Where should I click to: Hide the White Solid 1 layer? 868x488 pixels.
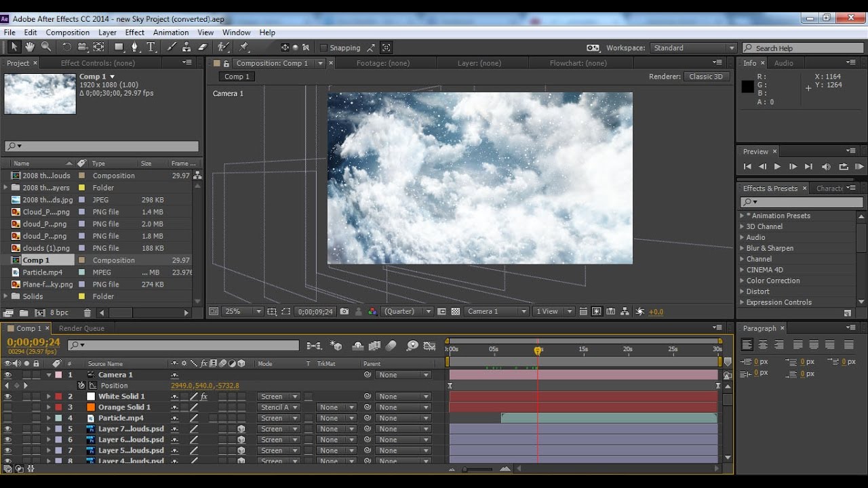click(x=7, y=396)
